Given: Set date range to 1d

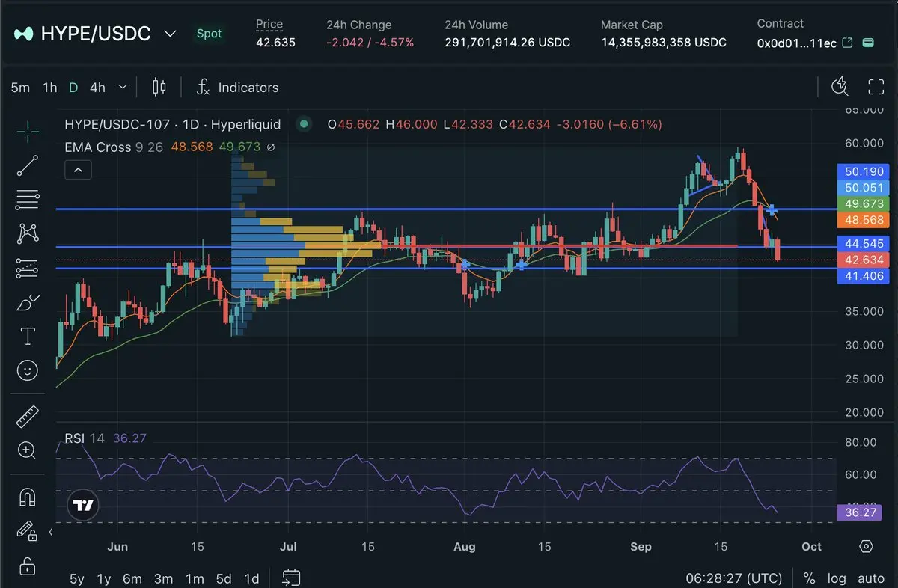Looking at the screenshot, I should click(252, 578).
